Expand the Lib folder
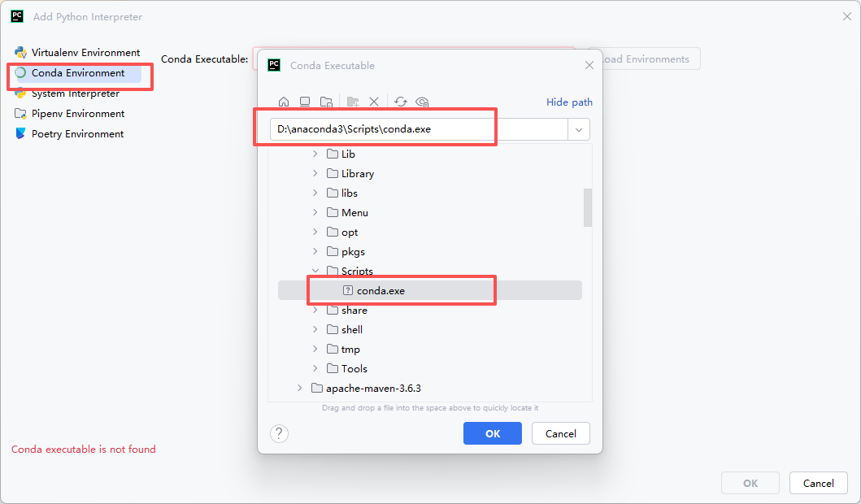Image resolution: width=861 pixels, height=504 pixels. coord(315,154)
